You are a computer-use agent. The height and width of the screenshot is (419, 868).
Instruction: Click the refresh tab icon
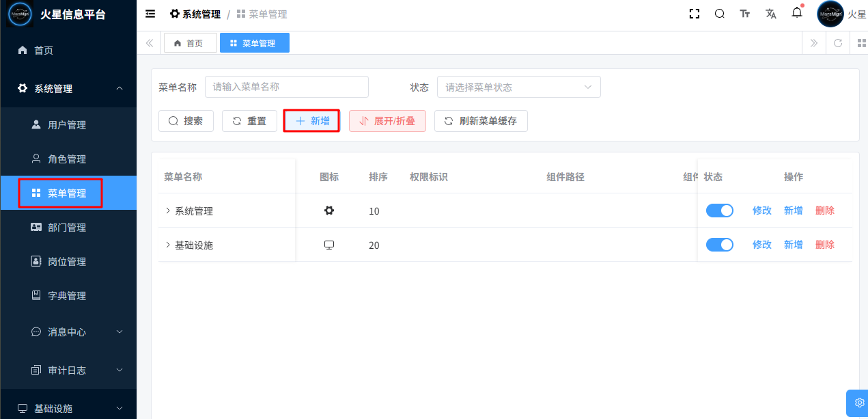pyautogui.click(x=838, y=43)
